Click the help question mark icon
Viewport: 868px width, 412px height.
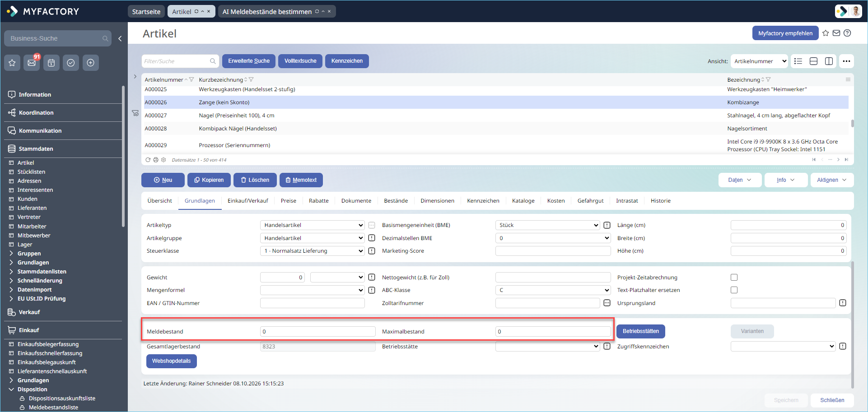point(847,33)
